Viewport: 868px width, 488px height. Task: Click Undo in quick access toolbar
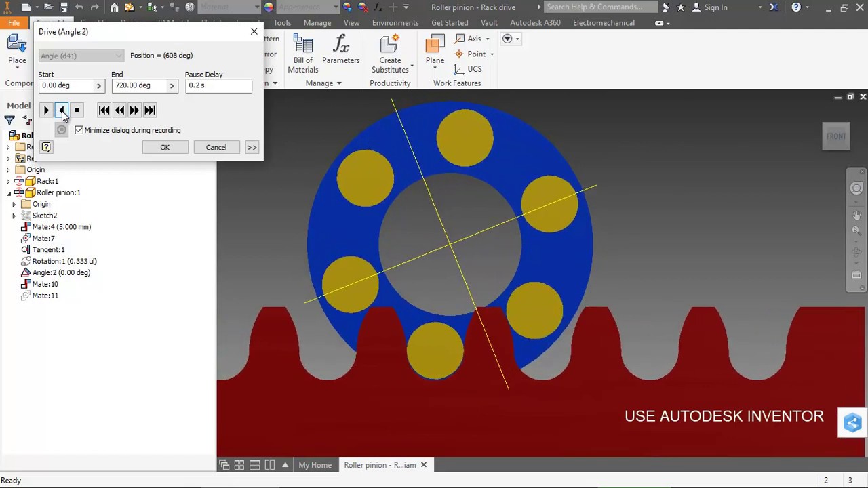click(x=79, y=7)
